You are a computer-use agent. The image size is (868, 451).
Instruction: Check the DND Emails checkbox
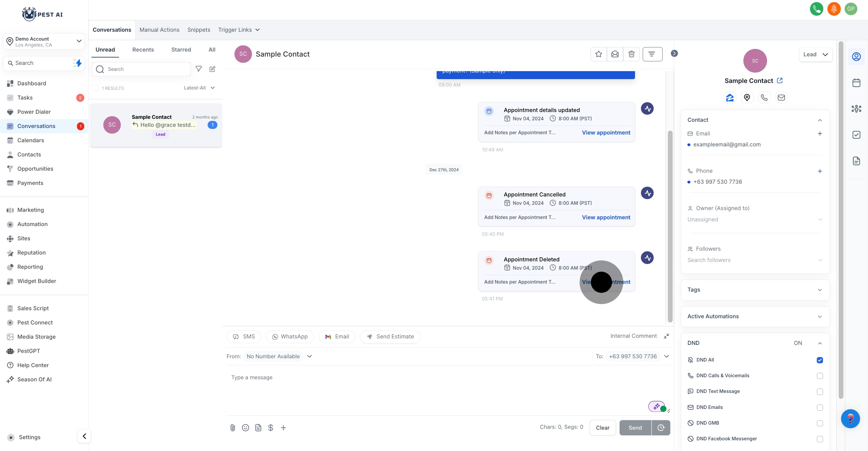(x=819, y=407)
